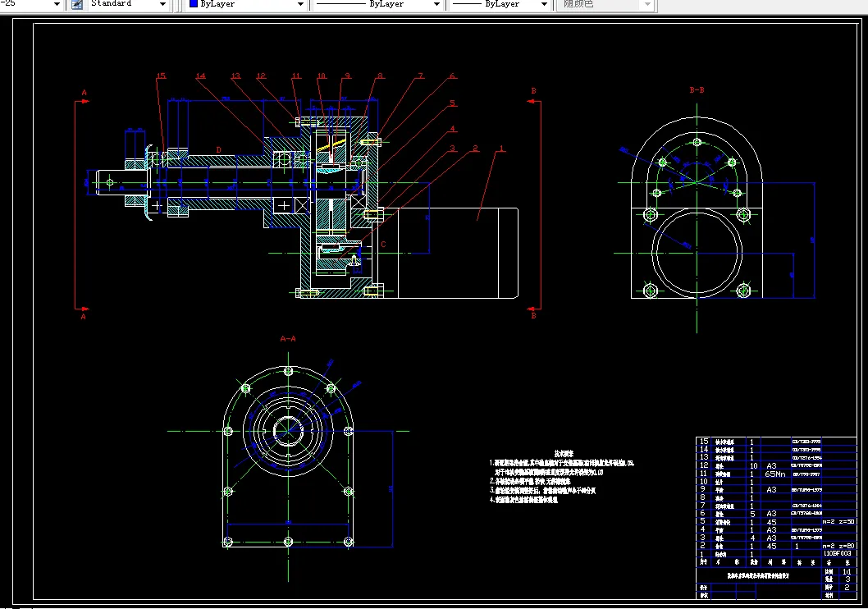The height and width of the screenshot is (609, 868).
Task: Pick balloon number 8 on the assembly view
Action: coord(381,76)
